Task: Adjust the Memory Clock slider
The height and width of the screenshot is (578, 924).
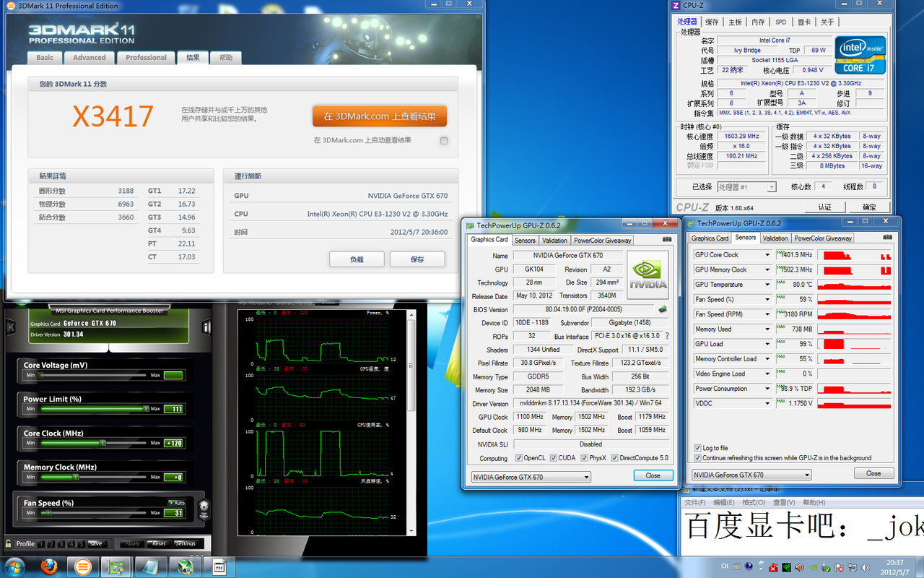Action: pos(95,477)
